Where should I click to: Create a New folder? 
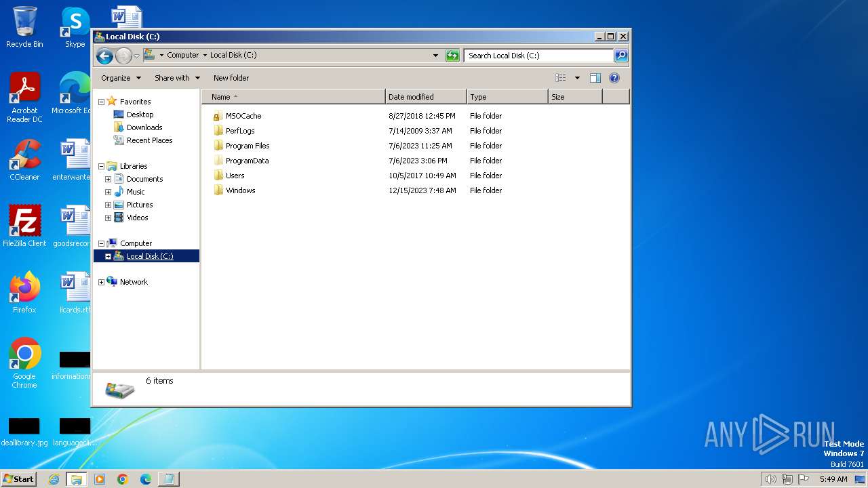(231, 78)
